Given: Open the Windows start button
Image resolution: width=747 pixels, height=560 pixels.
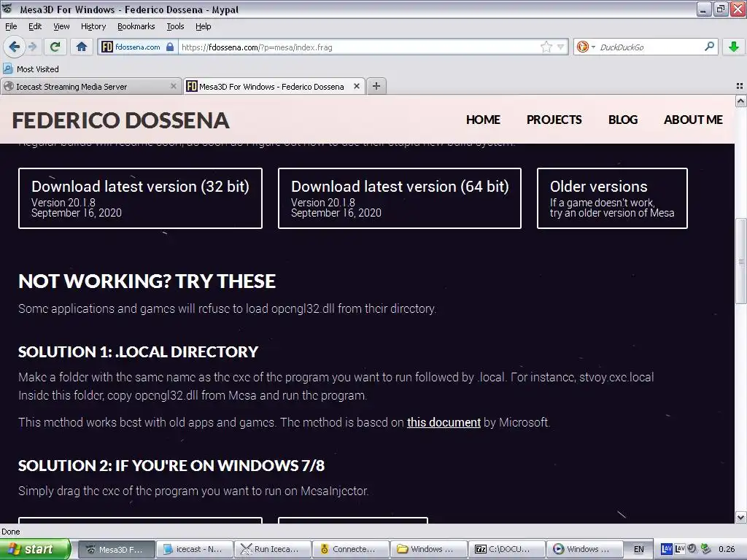Looking at the screenshot, I should tap(35, 549).
